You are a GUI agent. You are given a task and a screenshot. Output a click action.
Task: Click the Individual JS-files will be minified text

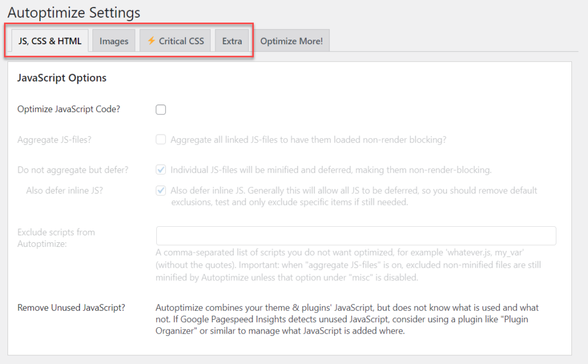point(331,170)
